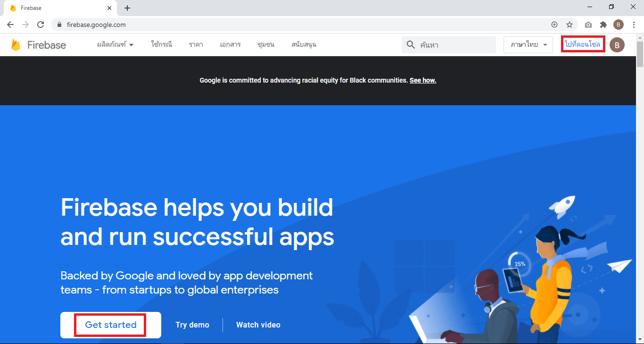The height and width of the screenshot is (344, 644).
Task: Focus the ค้นหา search field
Action: click(449, 45)
